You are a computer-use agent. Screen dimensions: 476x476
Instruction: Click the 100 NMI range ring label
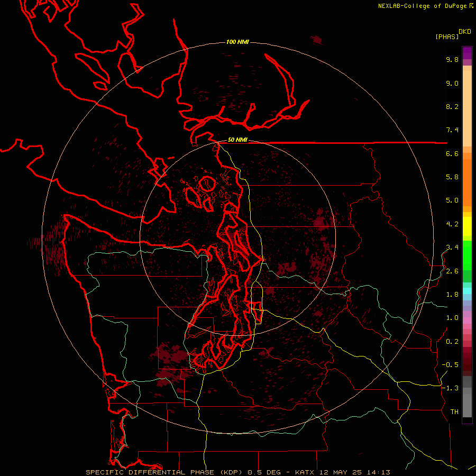click(x=237, y=42)
